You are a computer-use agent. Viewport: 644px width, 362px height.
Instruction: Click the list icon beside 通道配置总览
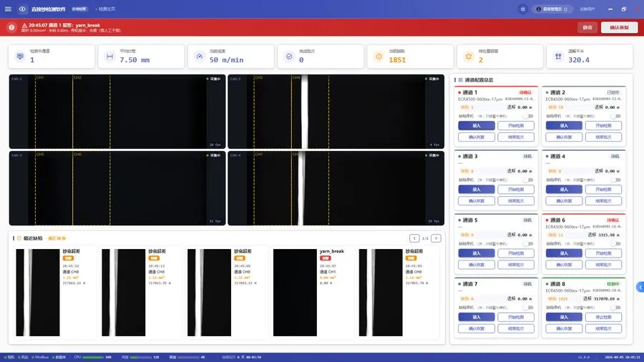460,80
